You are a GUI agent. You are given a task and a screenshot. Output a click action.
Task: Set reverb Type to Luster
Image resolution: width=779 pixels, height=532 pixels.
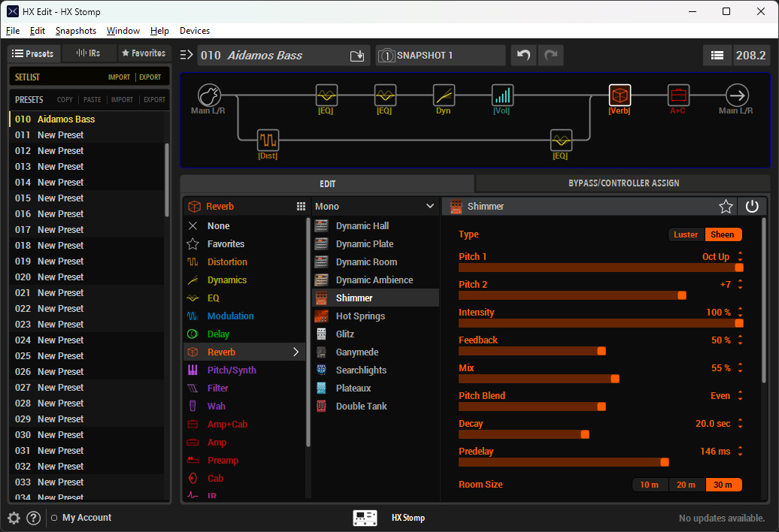(x=686, y=234)
